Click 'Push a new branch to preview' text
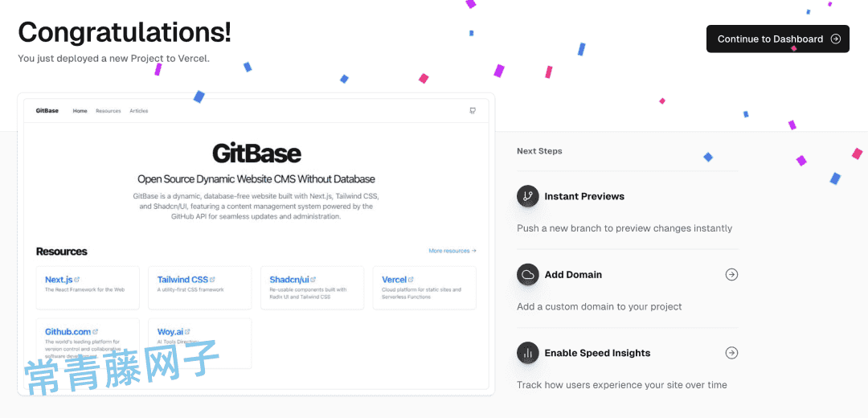The height and width of the screenshot is (418, 868). tap(624, 228)
